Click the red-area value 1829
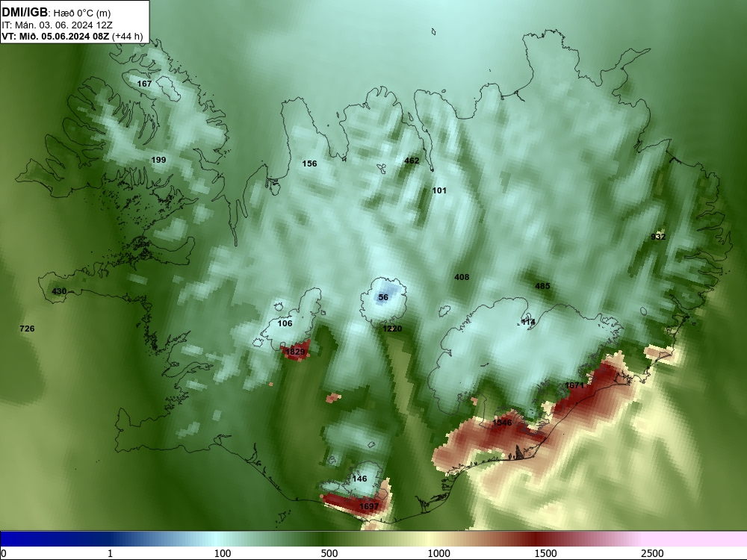The height and width of the screenshot is (560, 747). point(295,352)
